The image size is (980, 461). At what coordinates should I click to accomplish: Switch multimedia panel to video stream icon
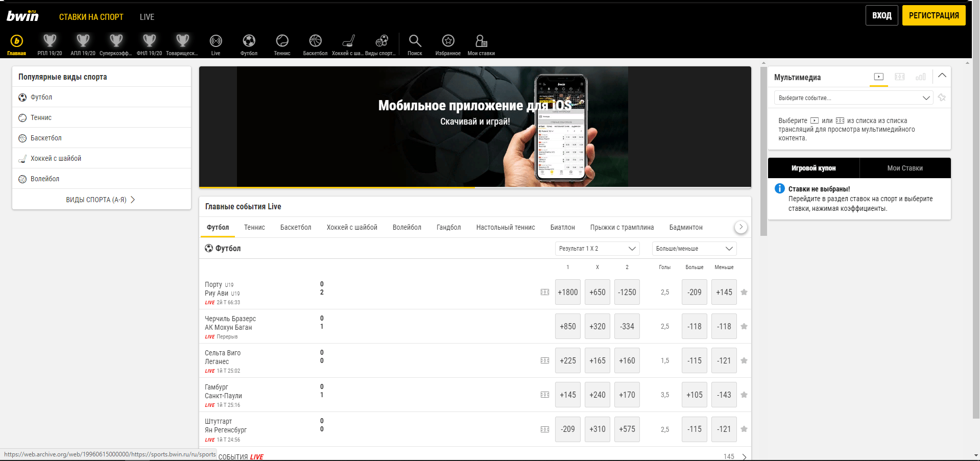[x=878, y=77]
